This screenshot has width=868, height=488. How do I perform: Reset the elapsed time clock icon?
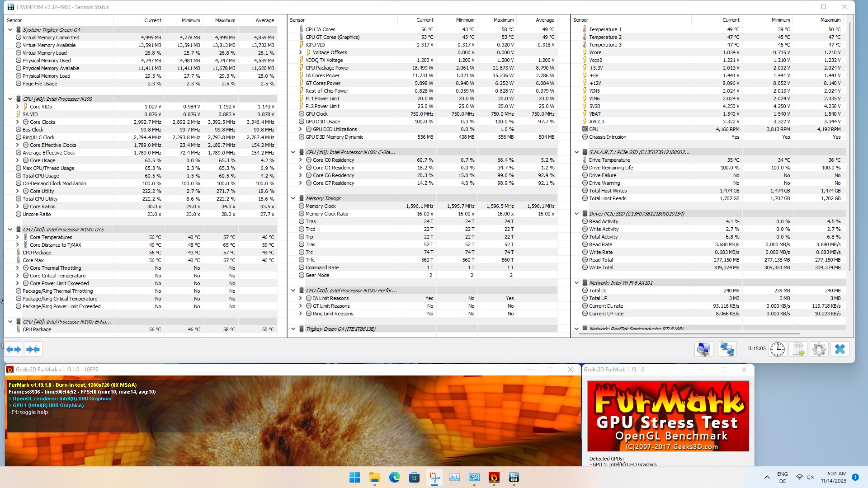tap(778, 349)
